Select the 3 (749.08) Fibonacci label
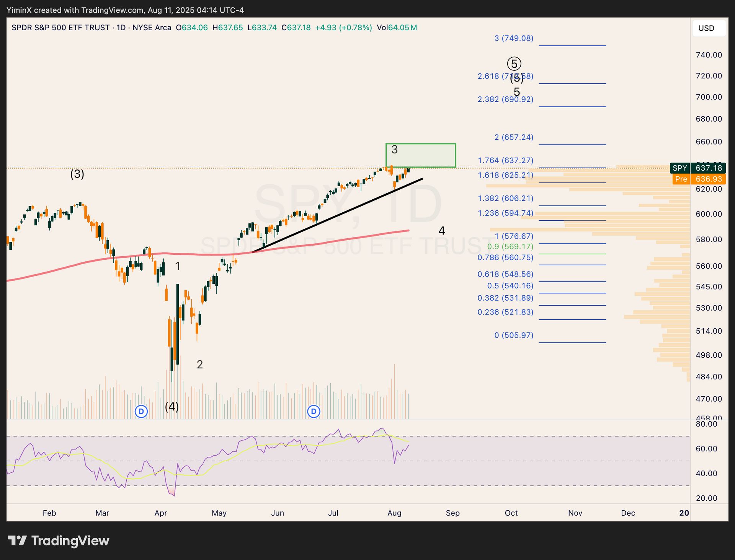The width and height of the screenshot is (735, 560). pyautogui.click(x=514, y=38)
